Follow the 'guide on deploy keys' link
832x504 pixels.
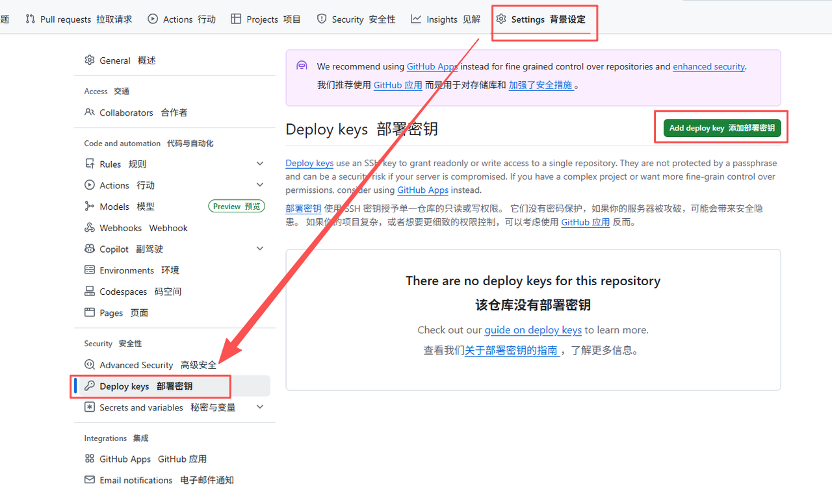[x=533, y=330]
